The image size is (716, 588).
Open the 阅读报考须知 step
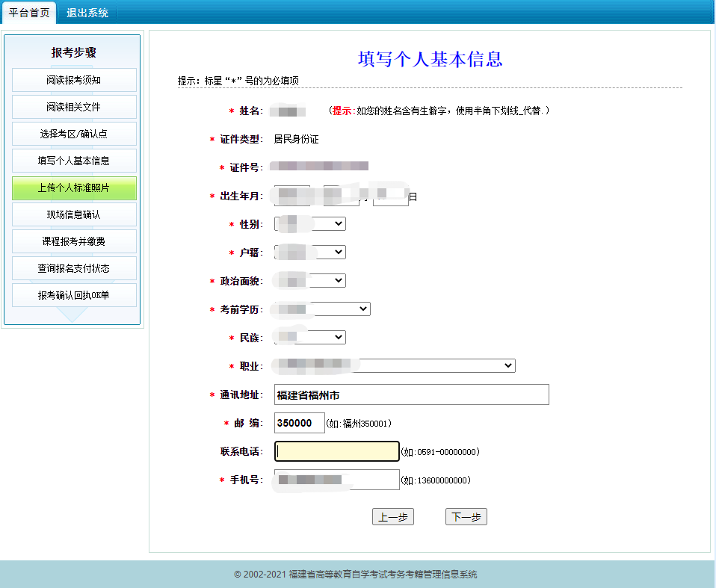coord(74,80)
